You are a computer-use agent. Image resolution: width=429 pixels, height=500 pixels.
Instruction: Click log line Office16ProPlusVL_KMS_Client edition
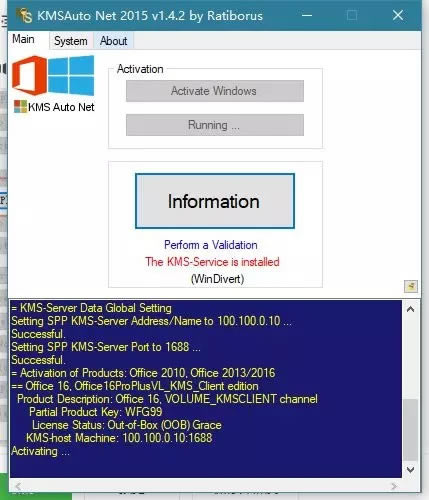[135, 386]
